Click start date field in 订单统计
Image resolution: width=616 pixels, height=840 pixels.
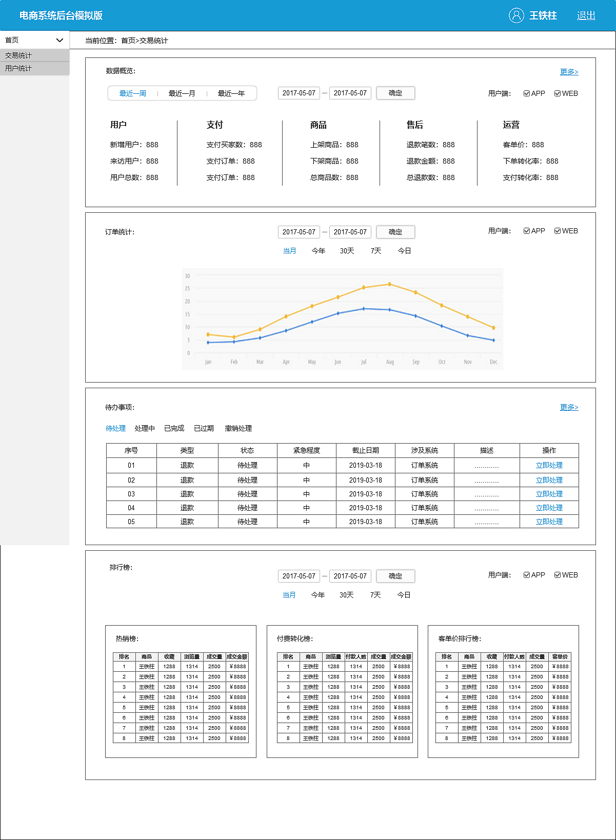tap(299, 232)
